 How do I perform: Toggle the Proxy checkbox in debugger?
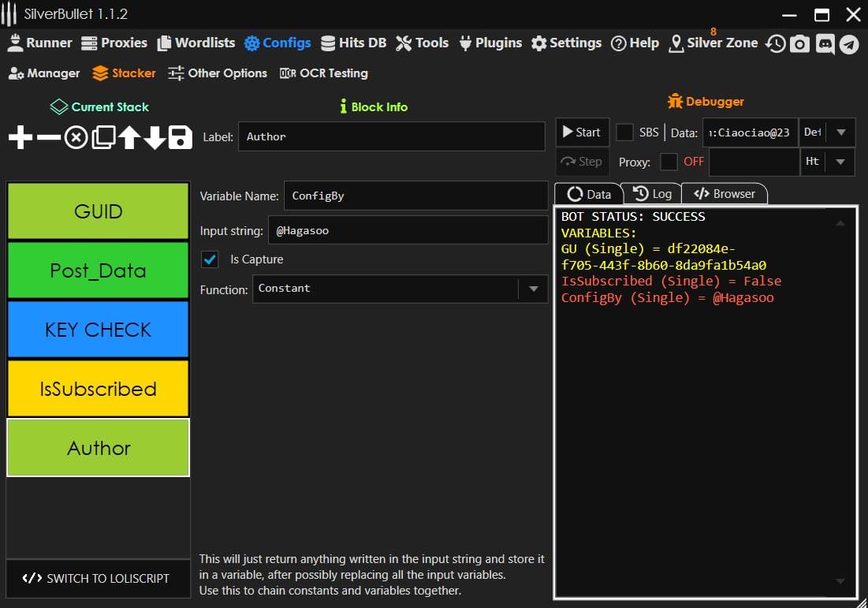[669, 162]
